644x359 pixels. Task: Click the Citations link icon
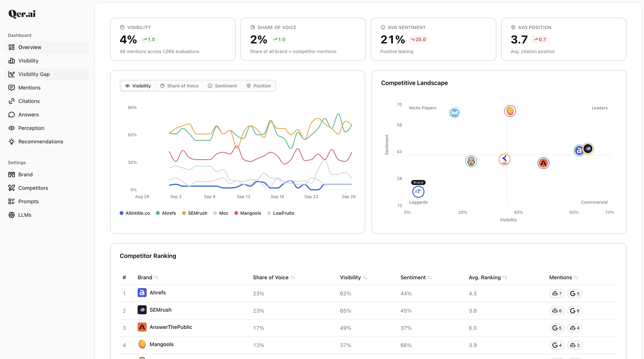tap(11, 101)
